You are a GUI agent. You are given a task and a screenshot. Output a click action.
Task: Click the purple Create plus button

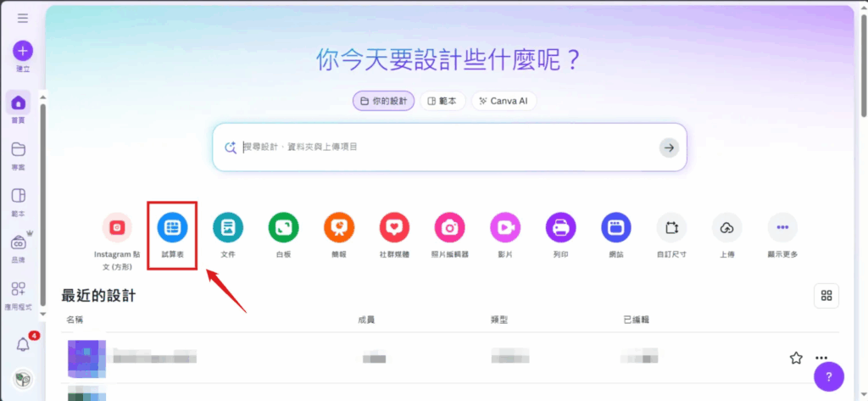23,51
